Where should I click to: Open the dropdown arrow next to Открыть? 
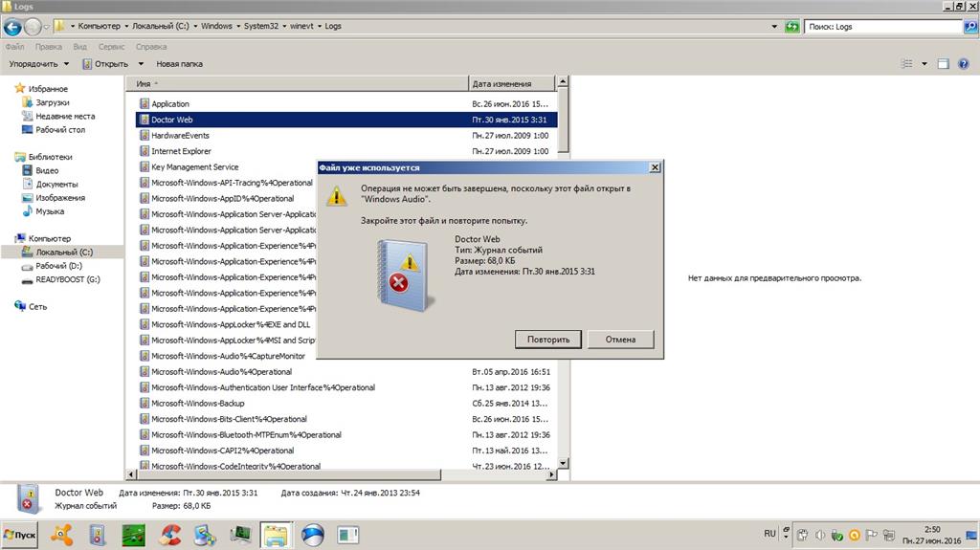(141, 64)
